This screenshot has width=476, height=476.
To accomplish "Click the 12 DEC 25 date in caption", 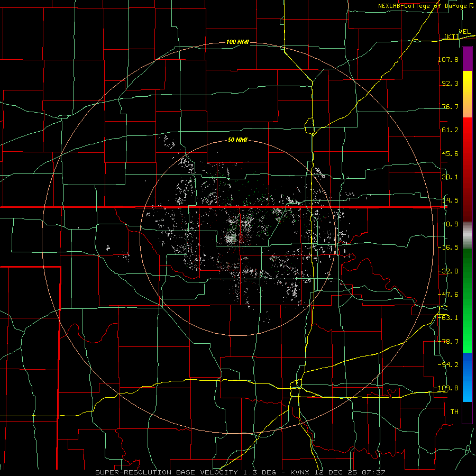I will [x=336, y=472].
